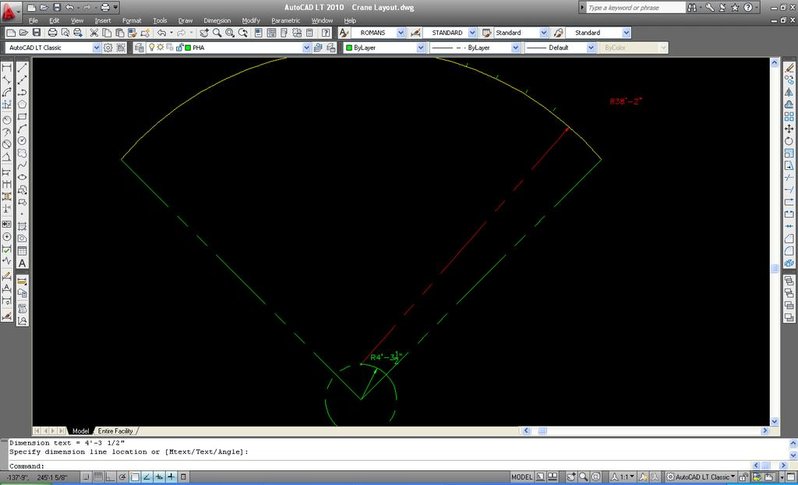The width and height of the screenshot is (798, 485).
Task: Open the Format menu
Action: point(132,21)
